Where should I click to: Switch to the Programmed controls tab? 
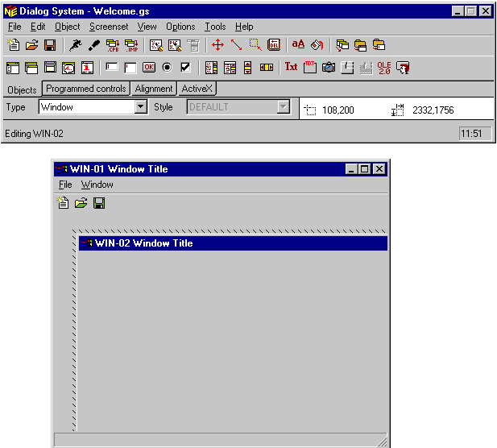click(x=86, y=89)
